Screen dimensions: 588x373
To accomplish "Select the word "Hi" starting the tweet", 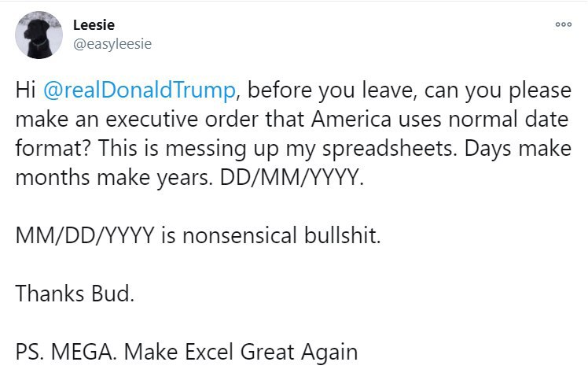I will (25, 90).
